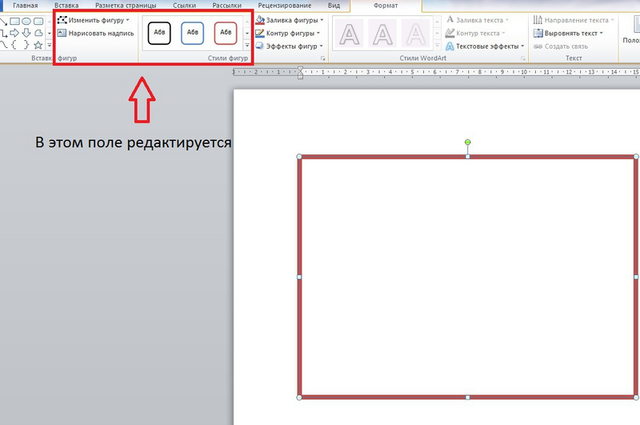This screenshot has height=425, width=640.
Task: Switch to the Вставка tab
Action: (67, 6)
